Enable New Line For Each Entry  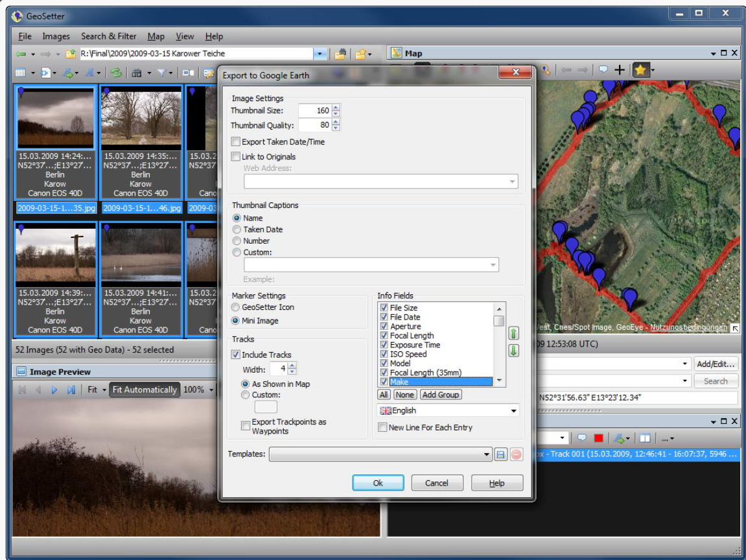tap(382, 427)
